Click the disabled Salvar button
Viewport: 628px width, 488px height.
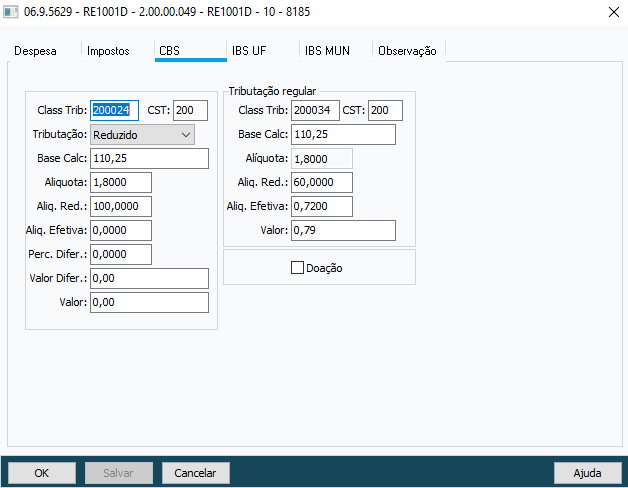119,473
